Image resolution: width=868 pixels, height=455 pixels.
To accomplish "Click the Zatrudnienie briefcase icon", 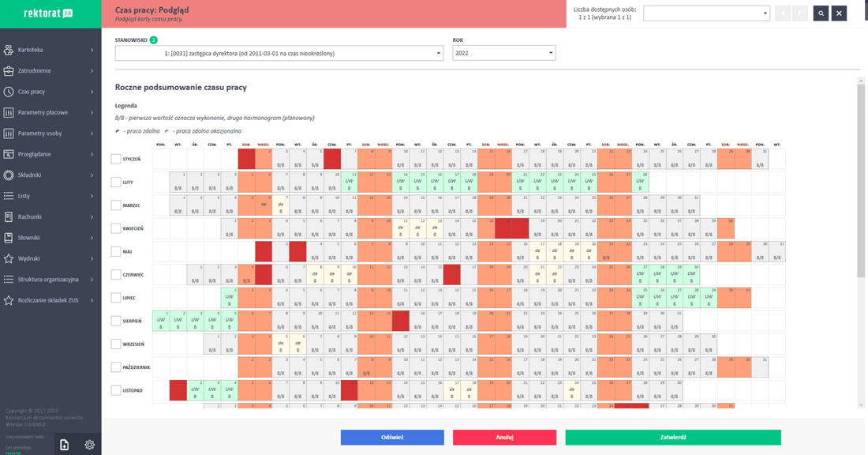I will (x=9, y=70).
